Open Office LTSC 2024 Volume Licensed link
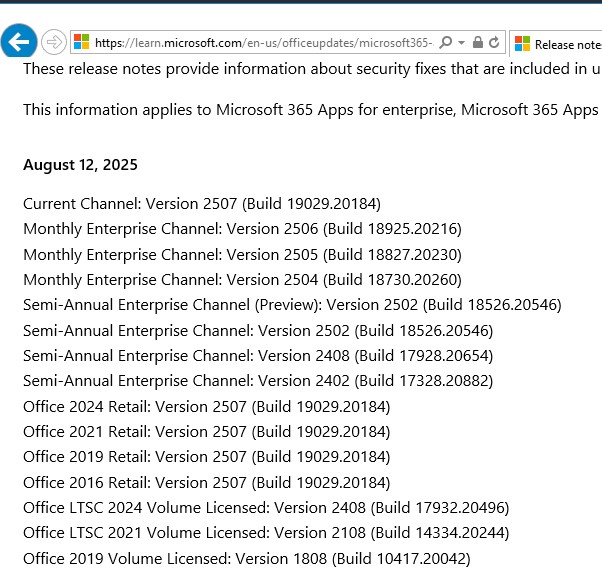 click(x=266, y=508)
